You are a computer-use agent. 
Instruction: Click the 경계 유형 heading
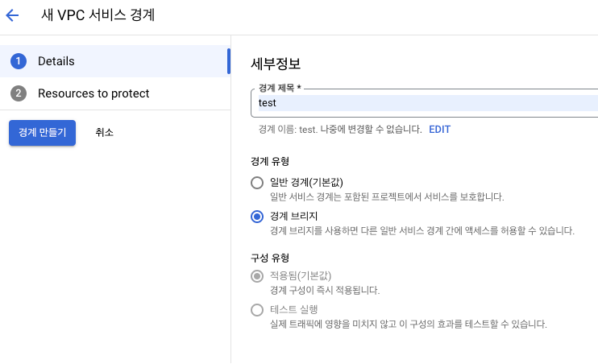[x=270, y=161]
